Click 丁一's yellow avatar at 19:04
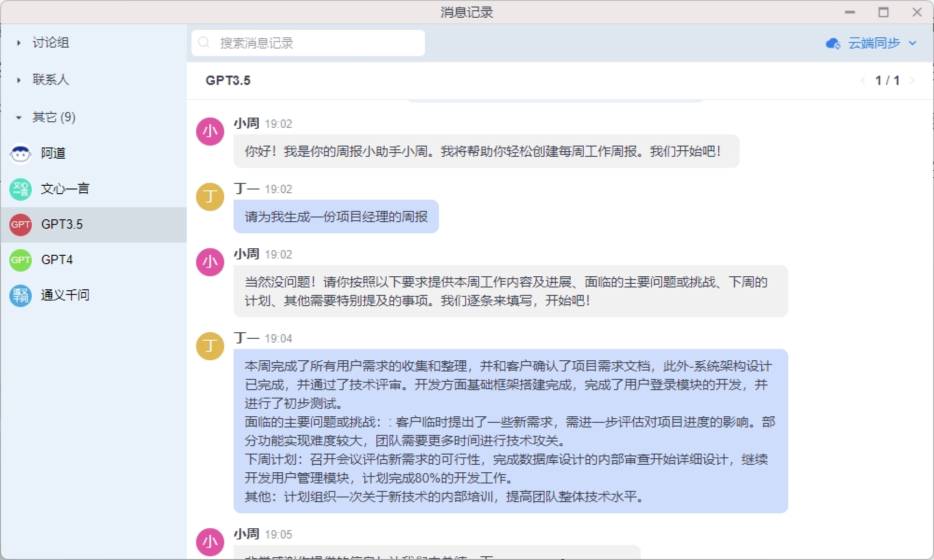 210,346
